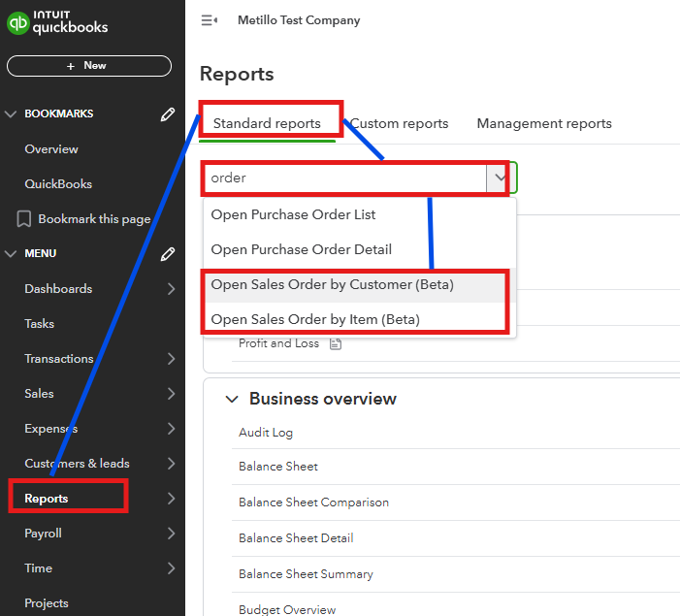Open Reports in the sidebar menu
This screenshot has height=616, width=680.
click(47, 499)
